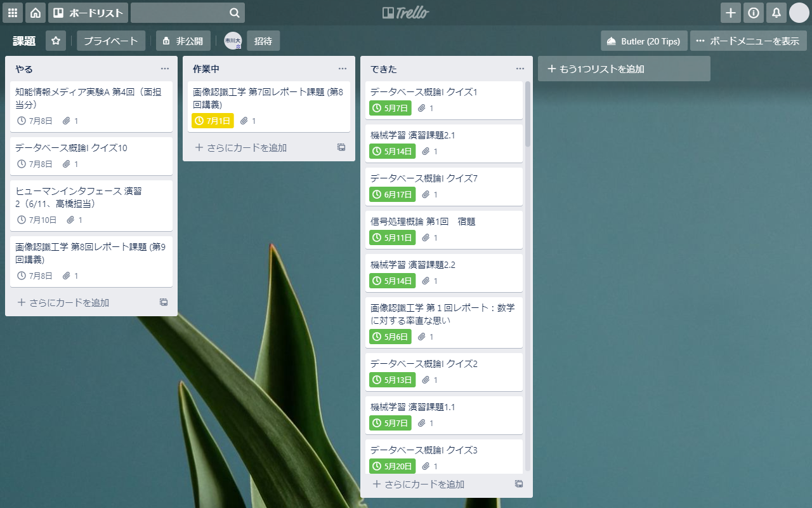
Task: Open the Trello apps grid menu
Action: tap(12, 12)
